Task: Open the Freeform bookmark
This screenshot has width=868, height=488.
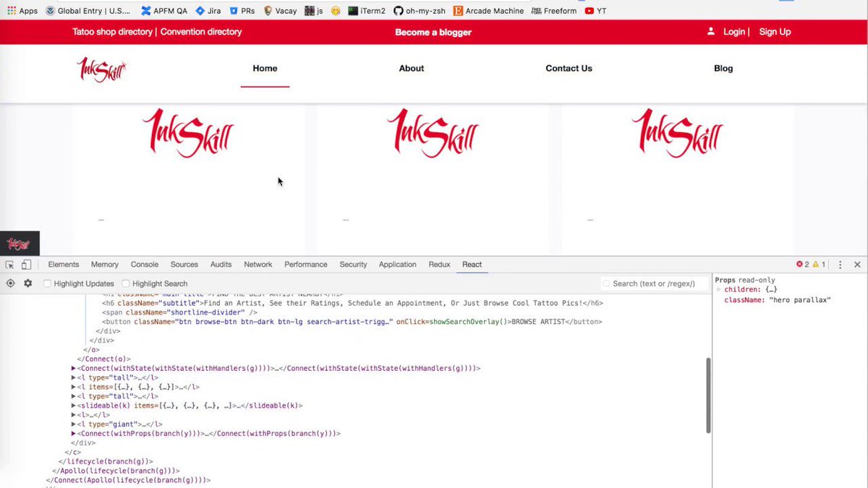Action: coord(554,11)
